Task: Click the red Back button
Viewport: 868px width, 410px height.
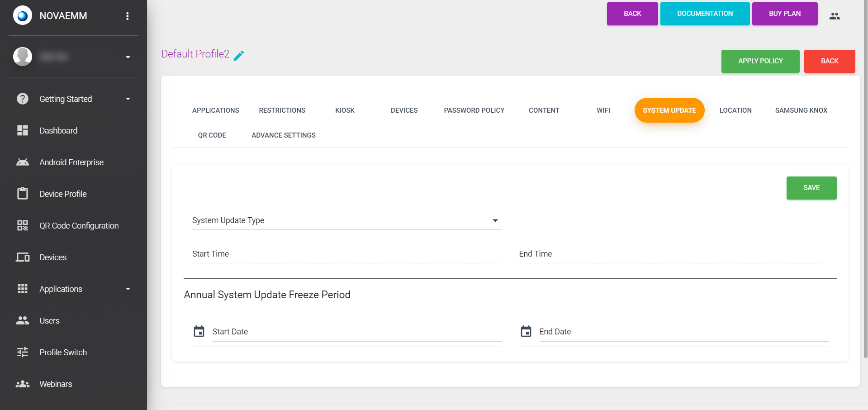Action: (830, 61)
